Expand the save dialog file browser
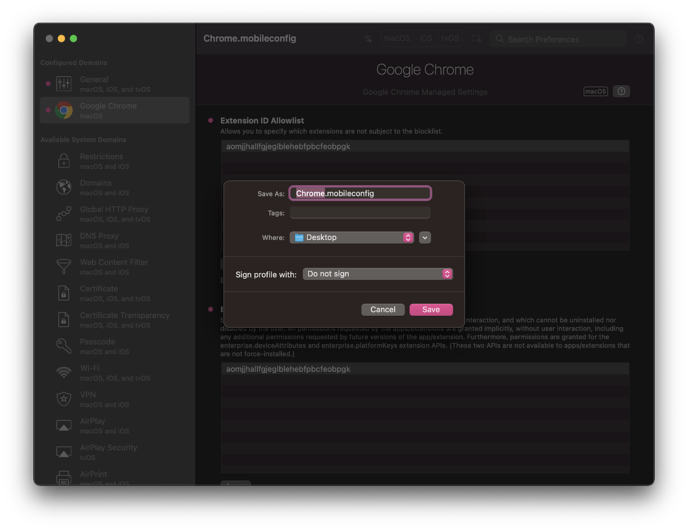688x530 pixels. (425, 237)
